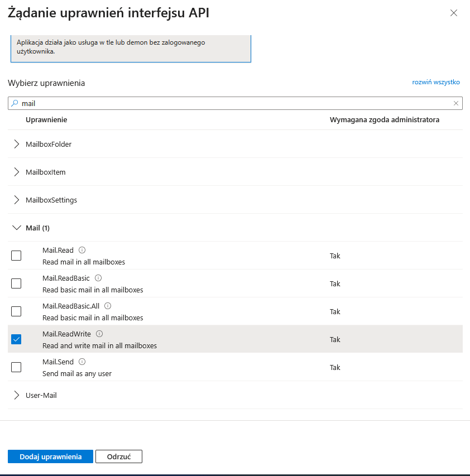Click info icon next to Mail.ReadWrite
The height and width of the screenshot is (476, 470).
coord(99,334)
